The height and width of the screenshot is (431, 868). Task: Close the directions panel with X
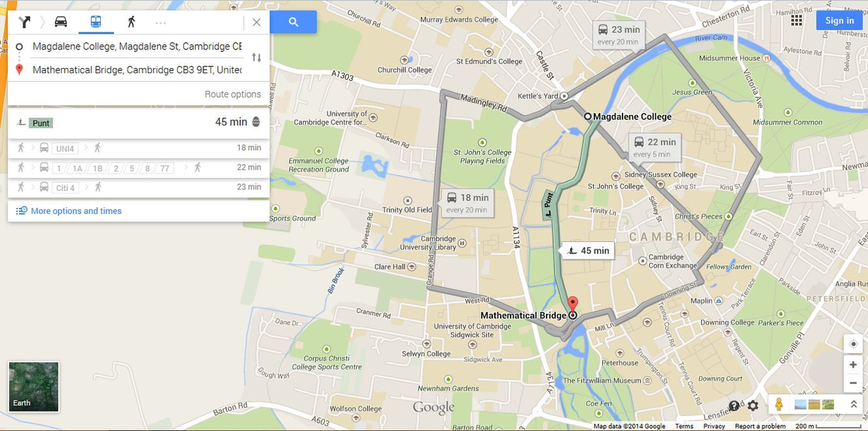pos(257,22)
